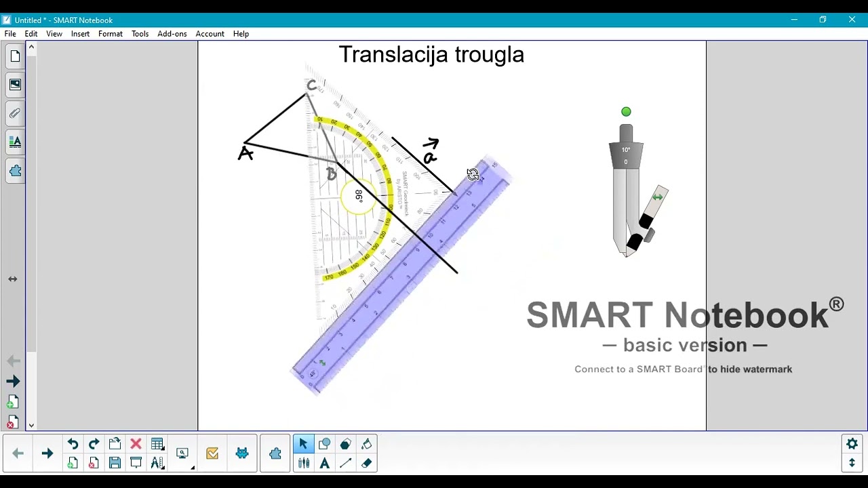Open the View Screens dropdown
The width and height of the screenshot is (868, 488).
[183, 453]
